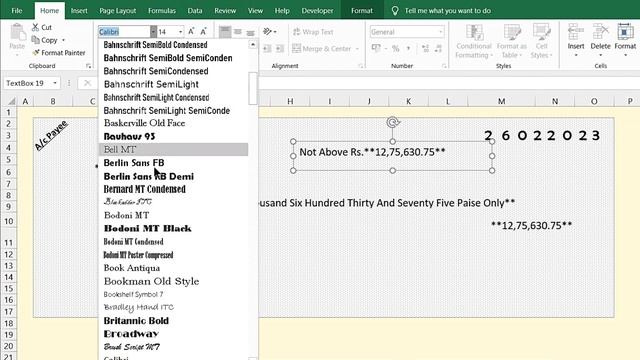The image size is (640, 360).
Task: Click the date digits 2 6 0 2 2 0 2 3
Action: (542, 135)
